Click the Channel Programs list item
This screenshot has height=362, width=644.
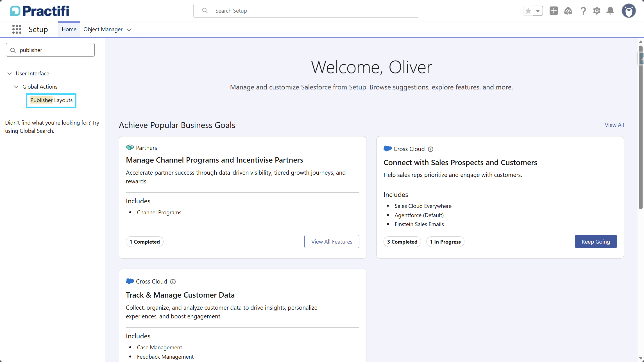(x=159, y=212)
